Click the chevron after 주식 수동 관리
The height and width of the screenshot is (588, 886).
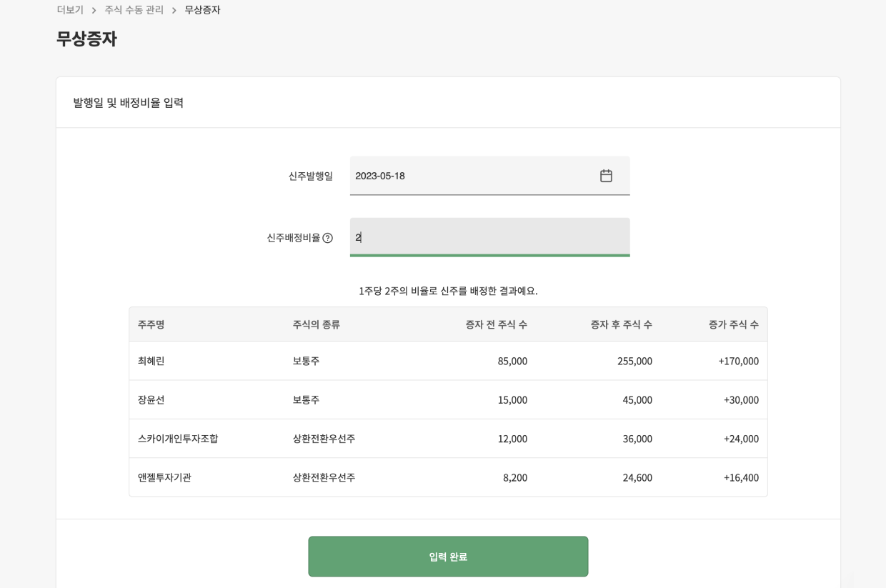click(x=174, y=10)
